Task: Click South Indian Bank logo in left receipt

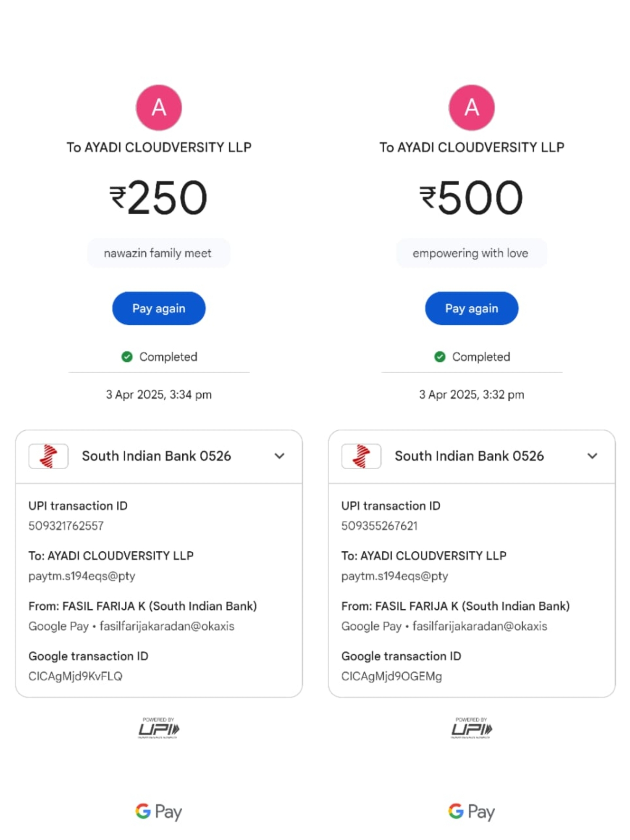Action: tap(48, 456)
